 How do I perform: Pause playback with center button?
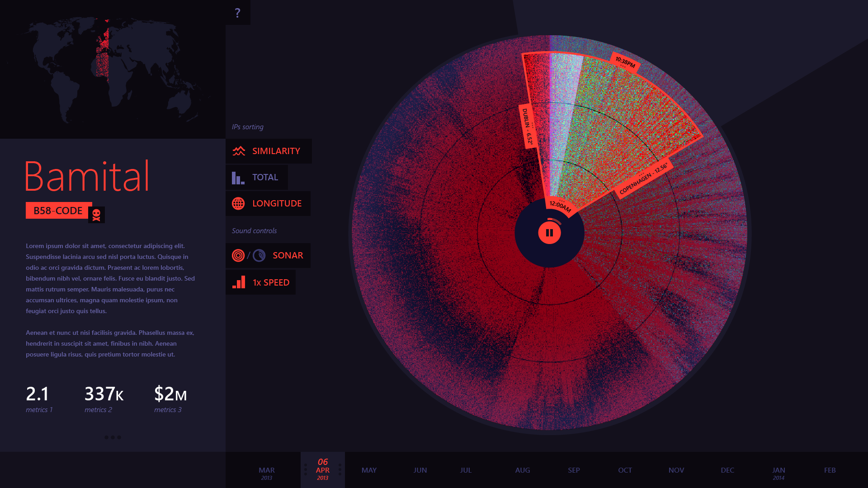549,233
